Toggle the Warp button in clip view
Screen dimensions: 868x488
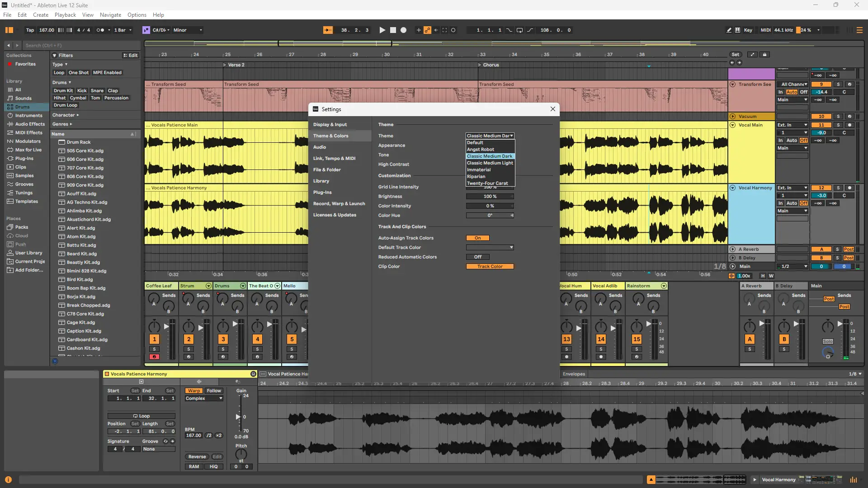pyautogui.click(x=194, y=391)
